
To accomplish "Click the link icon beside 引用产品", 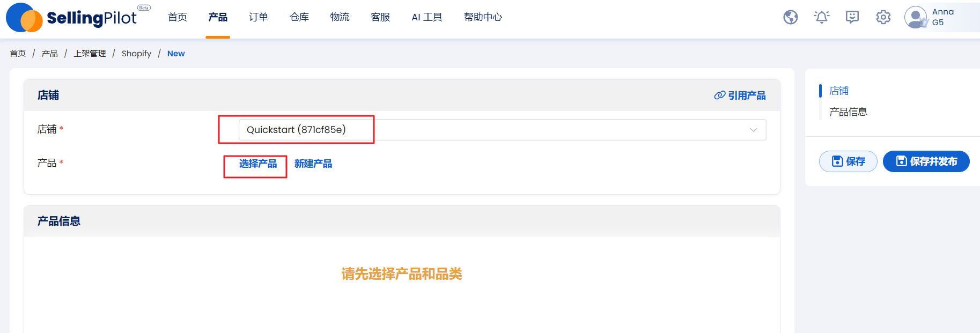I will point(719,95).
